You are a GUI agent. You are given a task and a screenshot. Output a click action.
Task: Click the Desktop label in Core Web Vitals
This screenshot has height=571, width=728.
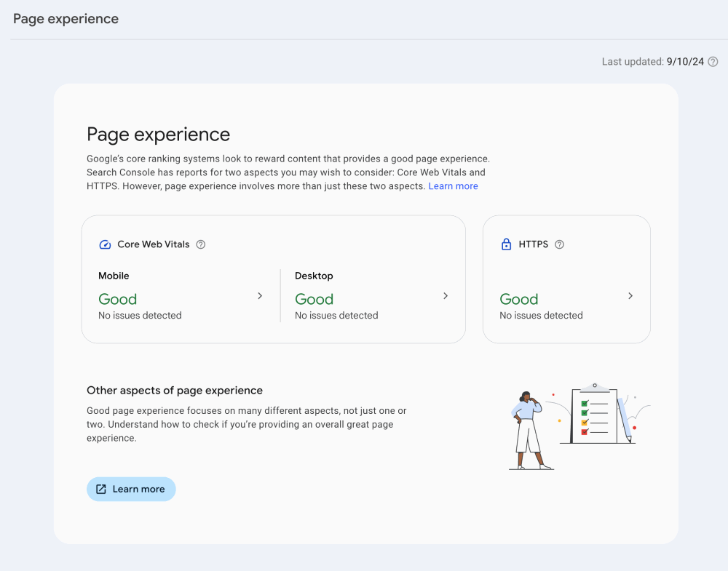click(x=314, y=276)
